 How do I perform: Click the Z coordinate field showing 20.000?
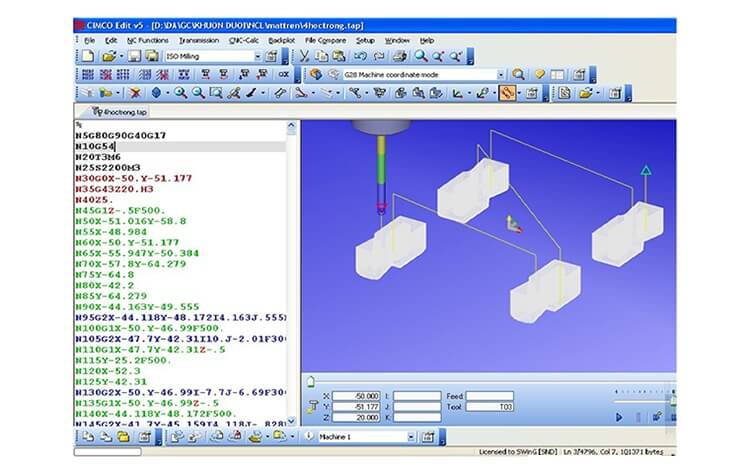[356, 417]
